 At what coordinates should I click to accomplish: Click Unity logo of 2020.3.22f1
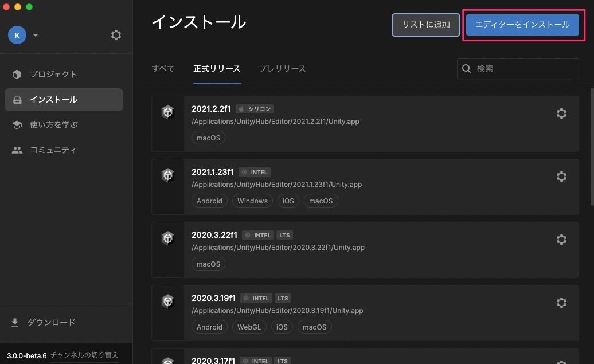(167, 238)
